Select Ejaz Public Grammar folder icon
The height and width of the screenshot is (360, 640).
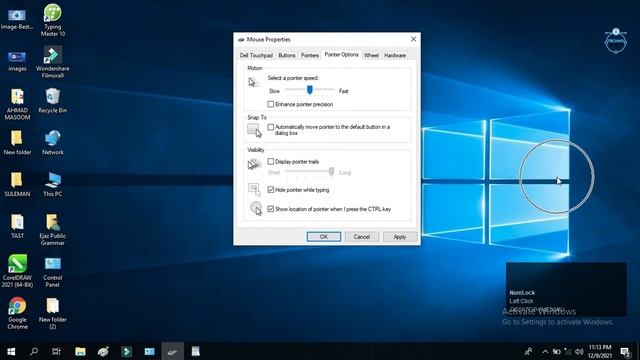[53, 229]
